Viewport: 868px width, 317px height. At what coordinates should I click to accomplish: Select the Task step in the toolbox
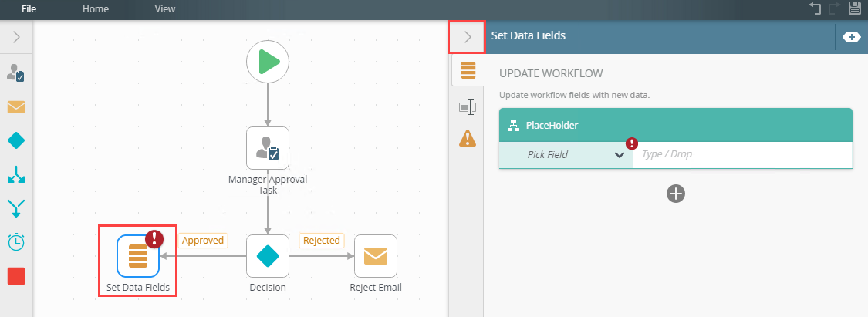pyautogui.click(x=16, y=73)
